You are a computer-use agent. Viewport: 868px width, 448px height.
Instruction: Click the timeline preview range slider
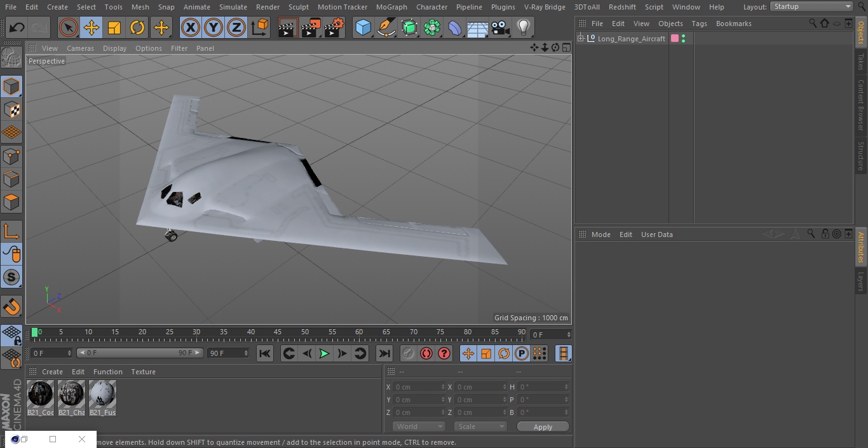pos(140,353)
